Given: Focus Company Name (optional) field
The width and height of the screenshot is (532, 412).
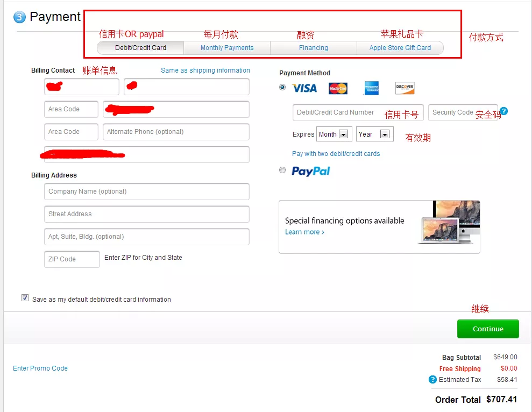Looking at the screenshot, I should click(x=146, y=191).
